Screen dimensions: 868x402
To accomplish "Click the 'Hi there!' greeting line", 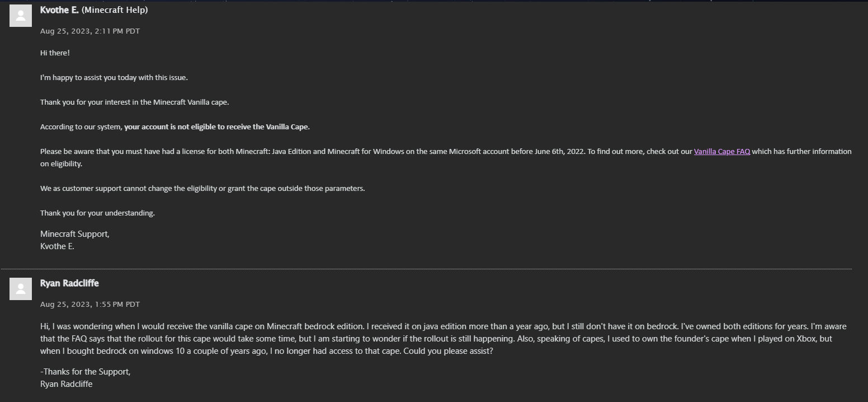I will coord(55,53).
